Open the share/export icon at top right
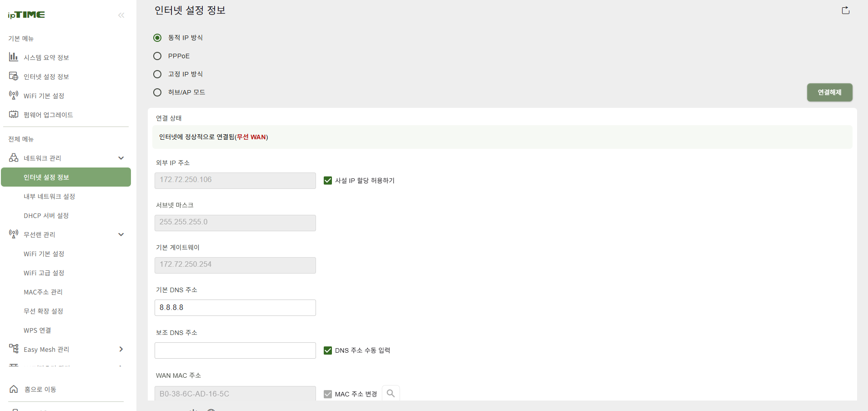The height and width of the screenshot is (411, 868). [x=846, y=10]
